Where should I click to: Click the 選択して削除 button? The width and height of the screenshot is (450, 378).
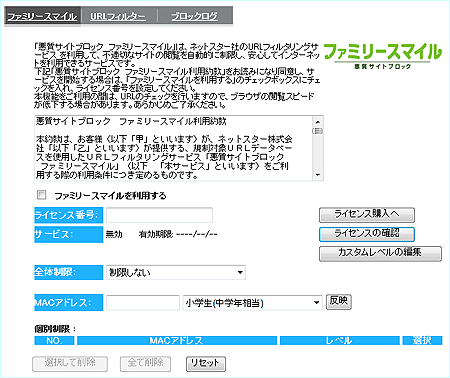click(70, 364)
